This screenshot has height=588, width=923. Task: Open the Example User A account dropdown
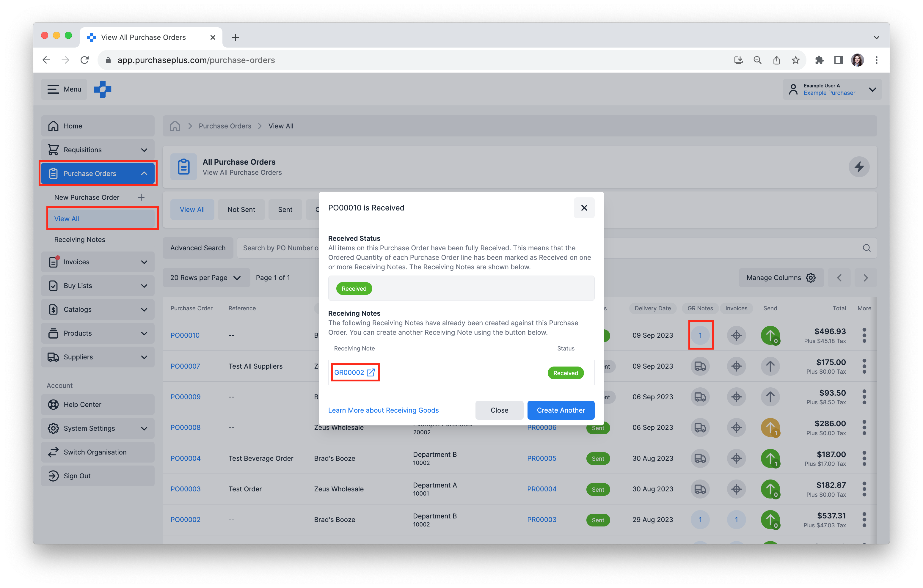click(x=832, y=89)
